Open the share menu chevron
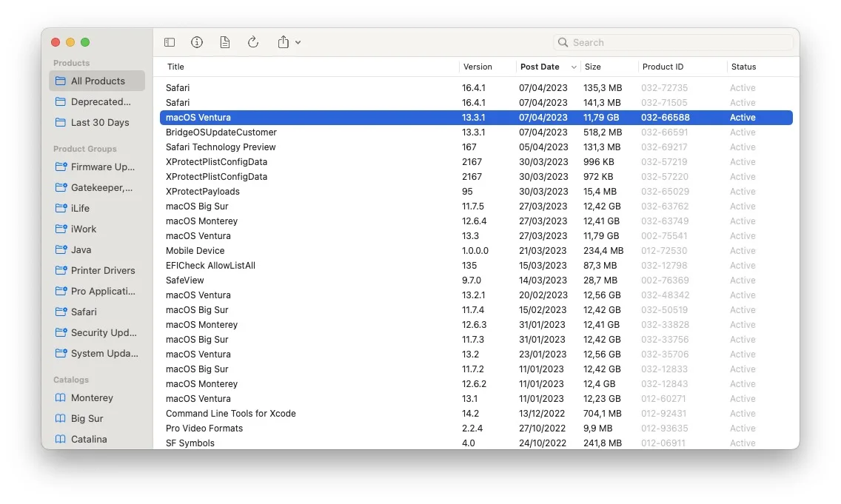This screenshot has width=841, height=504. (x=298, y=42)
